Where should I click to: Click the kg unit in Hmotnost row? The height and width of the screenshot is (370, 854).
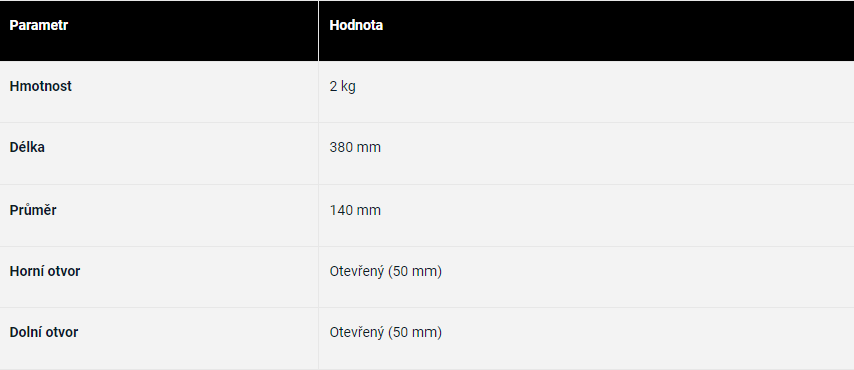(x=349, y=87)
